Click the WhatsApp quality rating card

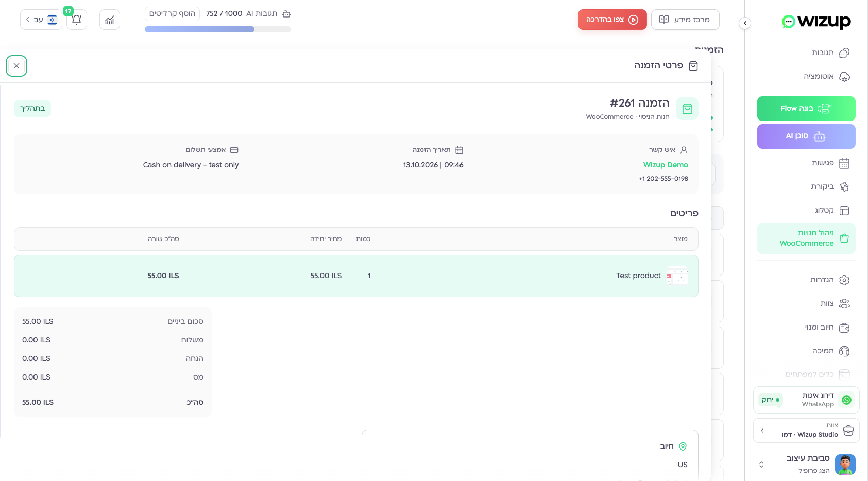(806, 400)
